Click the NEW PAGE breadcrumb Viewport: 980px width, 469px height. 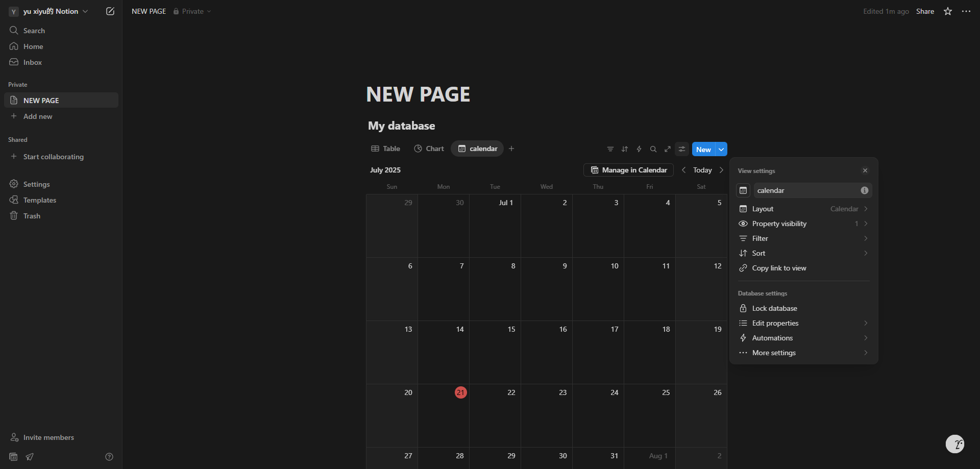click(x=149, y=11)
